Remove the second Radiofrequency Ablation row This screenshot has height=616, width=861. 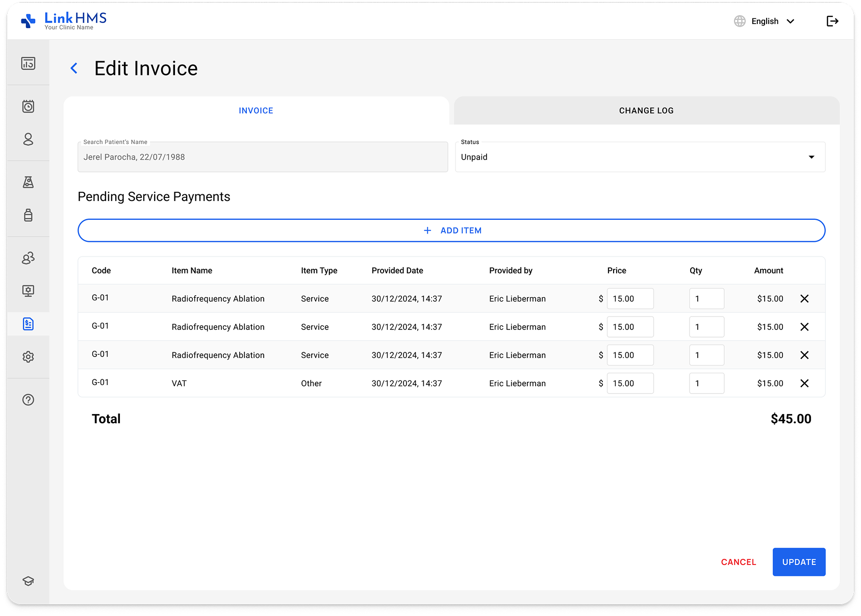804,327
